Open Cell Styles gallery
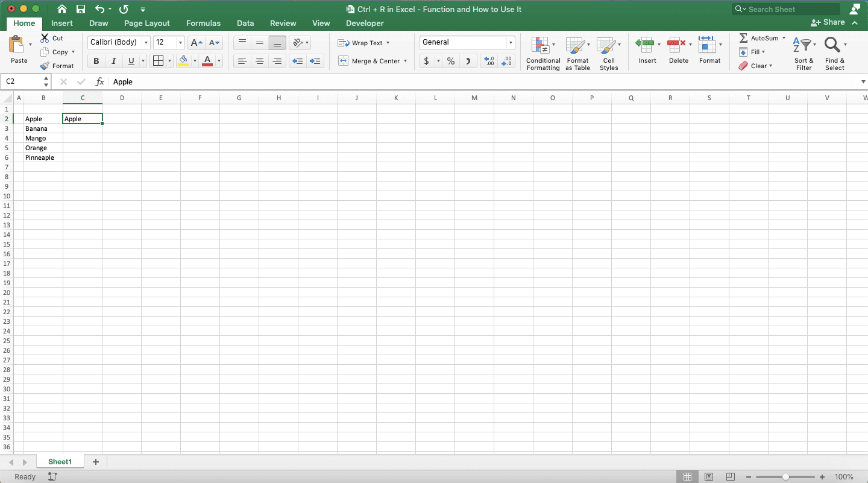Viewport: 868px width, 483px height. (609, 53)
